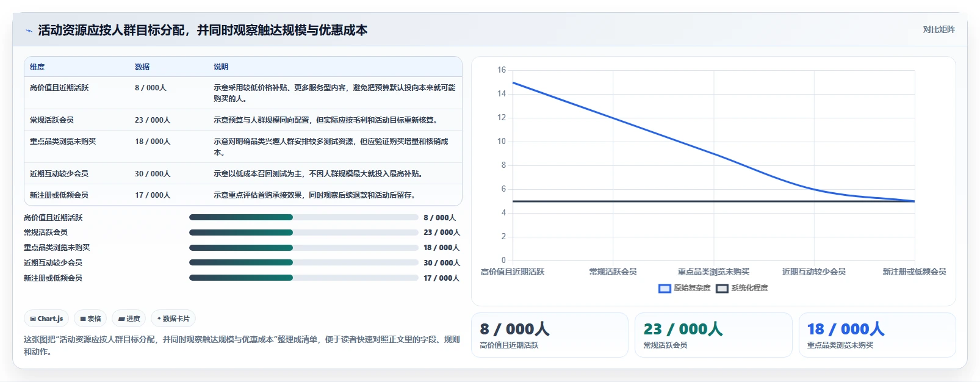The width and height of the screenshot is (980, 382).
Task: Click the 17 / 000人 value beside progress bar
Action: click(x=442, y=278)
